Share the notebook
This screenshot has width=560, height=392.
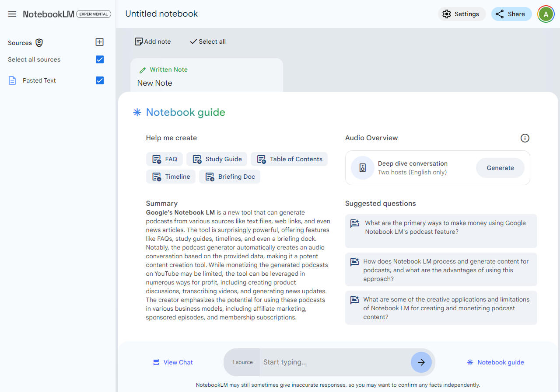(x=511, y=14)
